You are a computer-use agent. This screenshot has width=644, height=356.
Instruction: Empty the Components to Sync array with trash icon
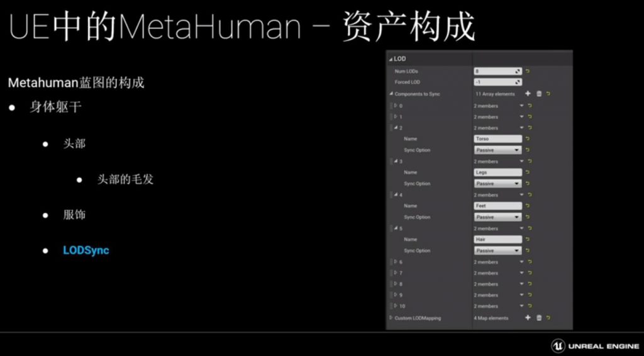[539, 94]
